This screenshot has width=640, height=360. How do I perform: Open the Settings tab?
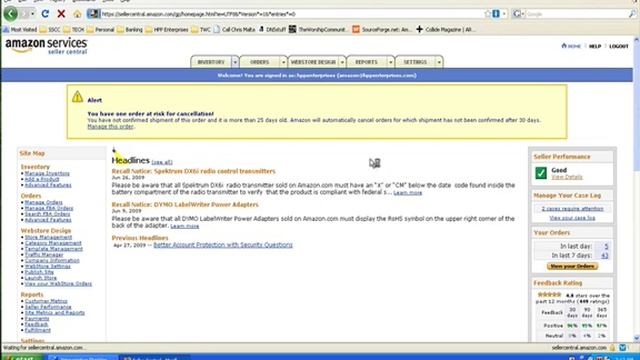(415, 62)
